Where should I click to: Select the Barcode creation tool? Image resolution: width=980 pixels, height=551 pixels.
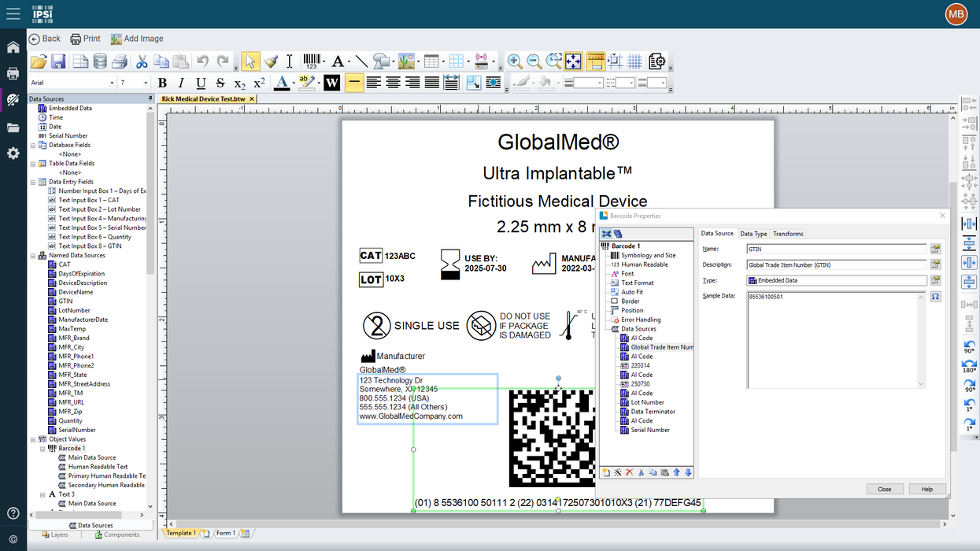coord(312,61)
